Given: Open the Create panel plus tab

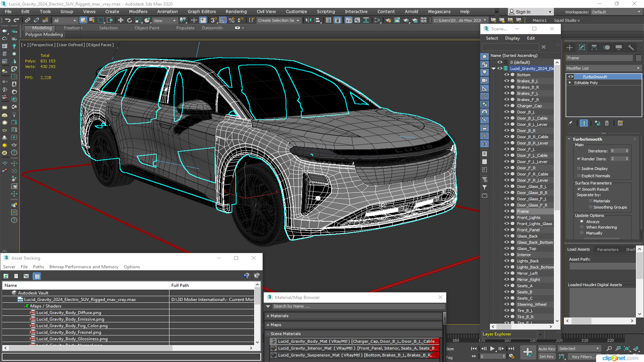Looking at the screenshot, I should pos(570,48).
